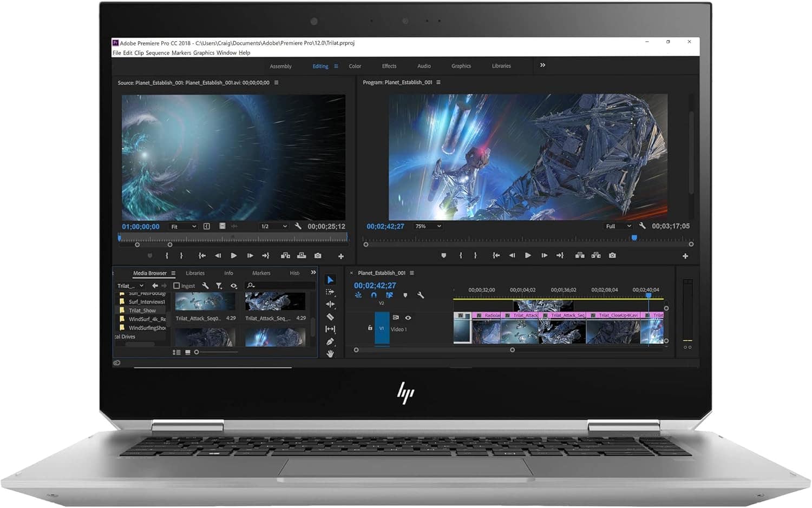Open the Media Browser filter icon

tap(218, 286)
